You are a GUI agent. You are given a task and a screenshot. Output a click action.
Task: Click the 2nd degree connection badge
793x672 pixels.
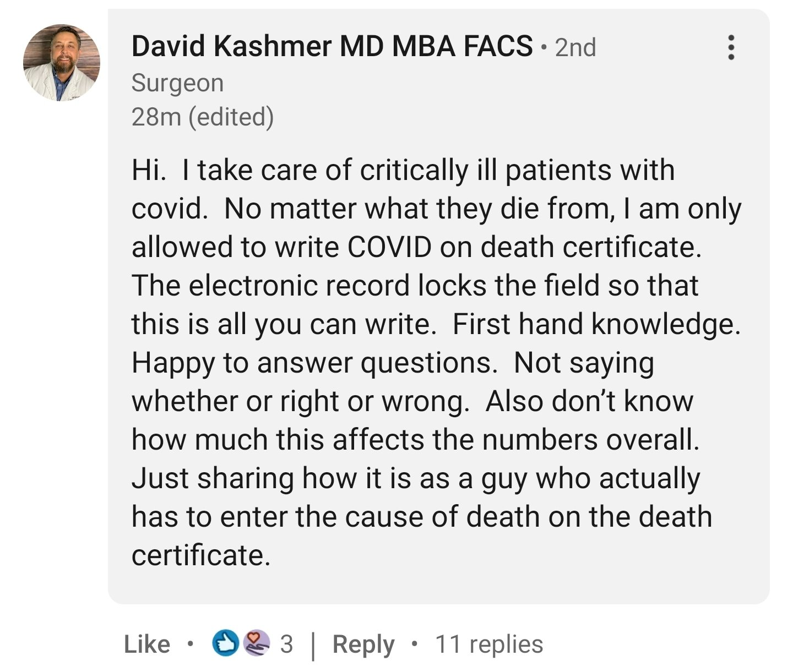click(575, 47)
